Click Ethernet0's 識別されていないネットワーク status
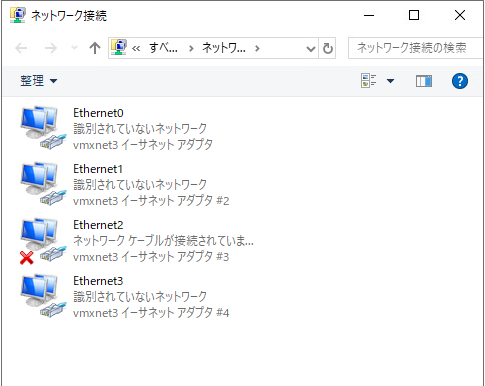 coord(140,129)
